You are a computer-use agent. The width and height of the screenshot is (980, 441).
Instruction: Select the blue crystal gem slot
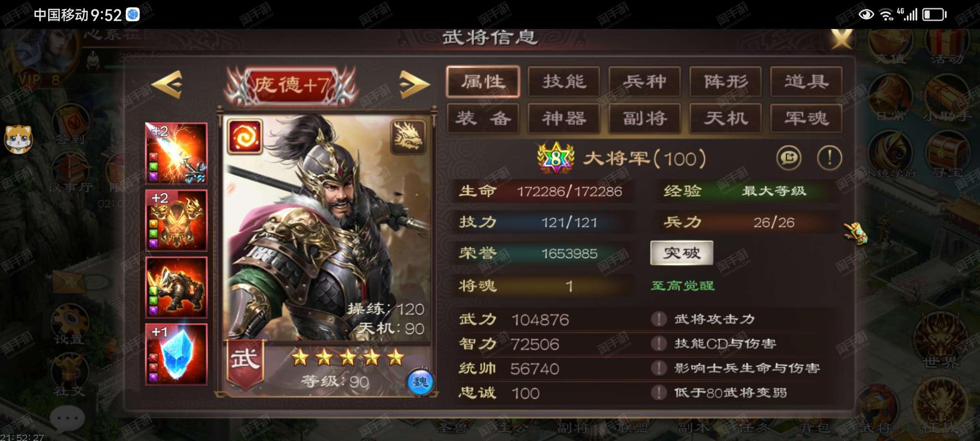click(176, 354)
